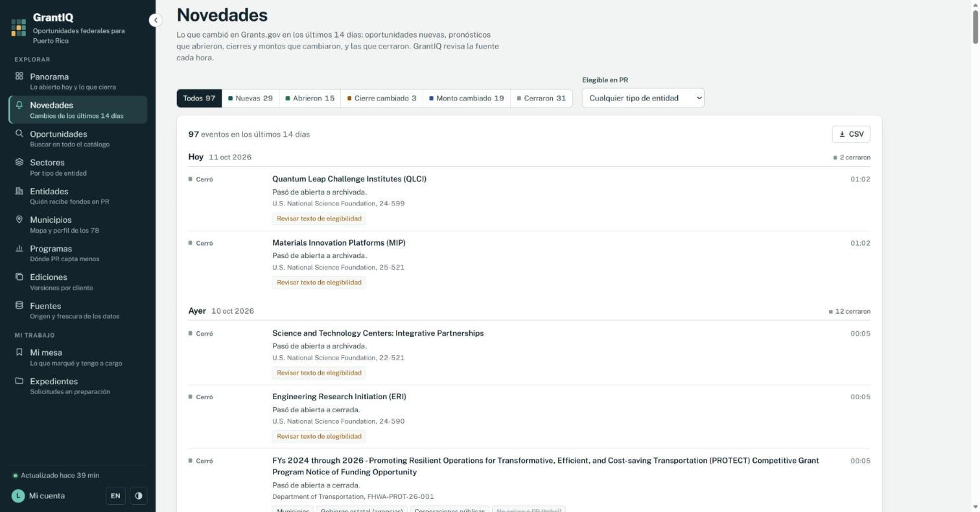Open Sectores layers icon
Viewport: 980px width, 512px height.
[19, 162]
